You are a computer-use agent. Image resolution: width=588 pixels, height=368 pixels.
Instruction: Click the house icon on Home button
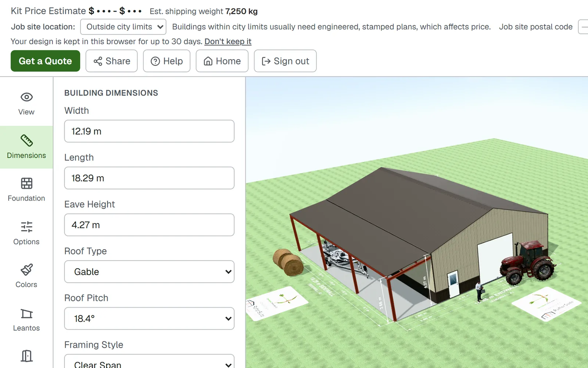pyautogui.click(x=208, y=61)
